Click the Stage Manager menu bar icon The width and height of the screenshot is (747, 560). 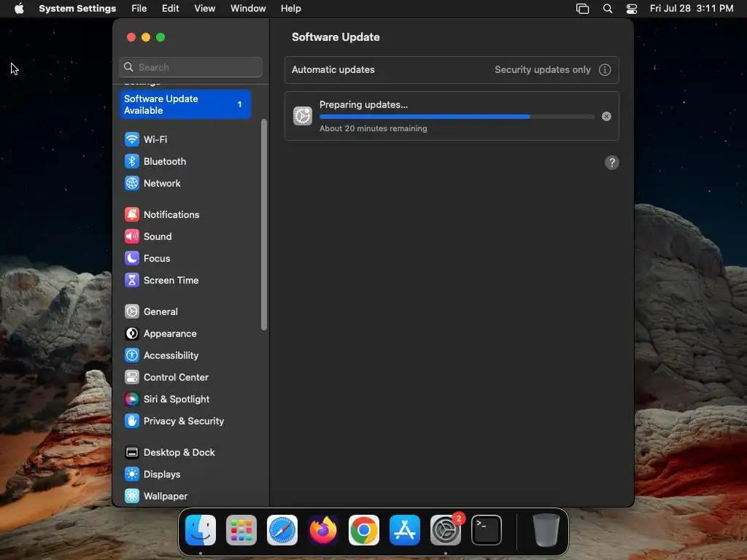pyautogui.click(x=582, y=9)
